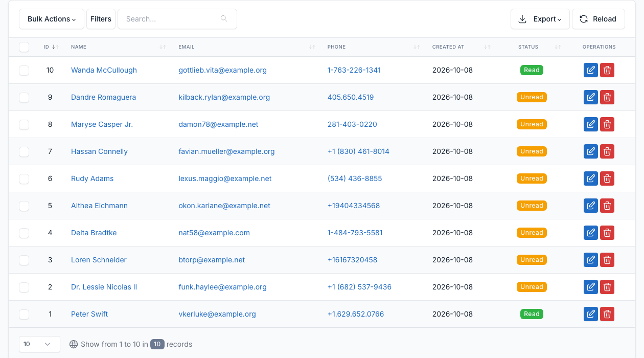Open the Loren Schneider contact link

point(99,260)
